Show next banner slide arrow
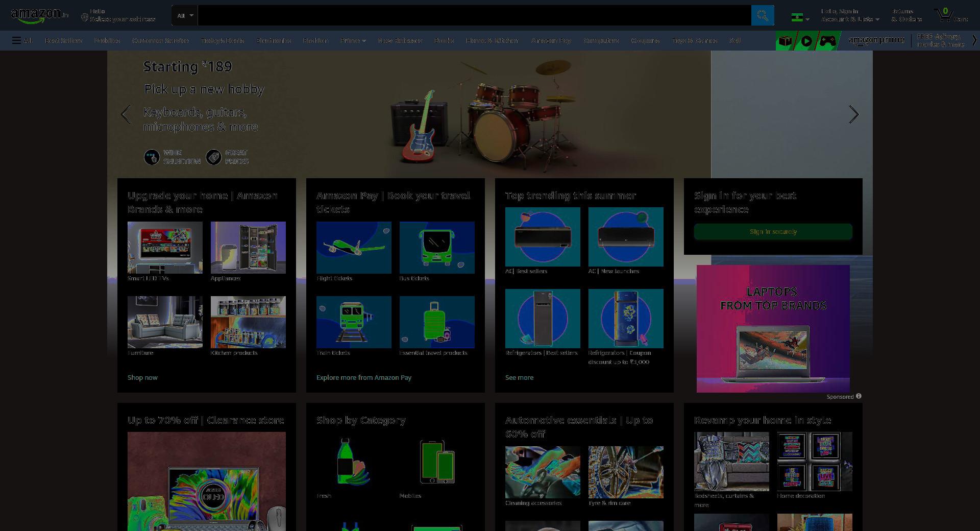980x531 pixels. click(853, 114)
